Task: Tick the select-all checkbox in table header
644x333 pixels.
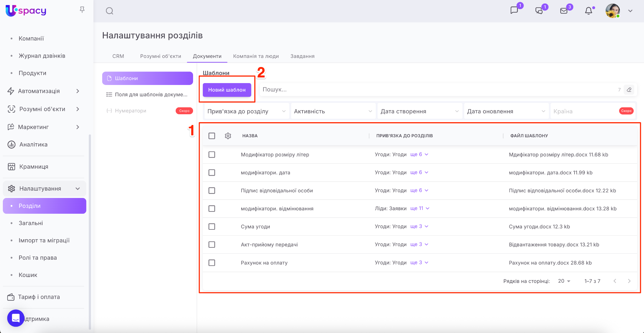Action: click(x=212, y=136)
